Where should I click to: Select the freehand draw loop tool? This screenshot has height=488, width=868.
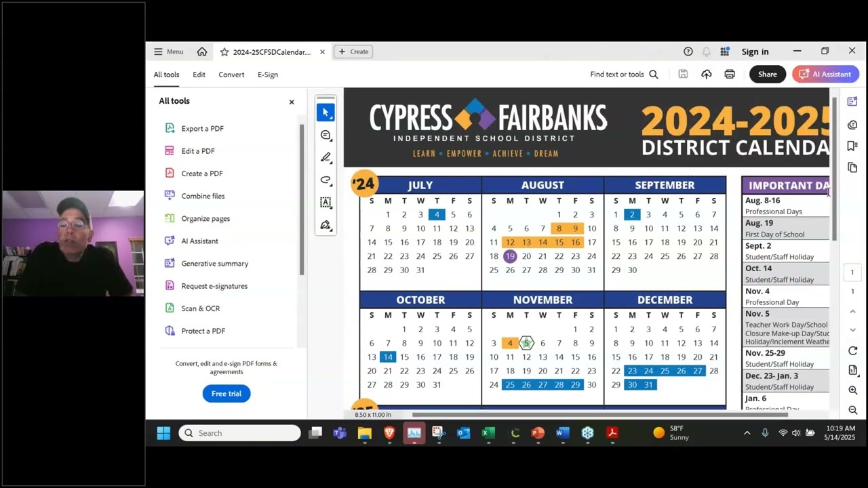click(x=325, y=180)
